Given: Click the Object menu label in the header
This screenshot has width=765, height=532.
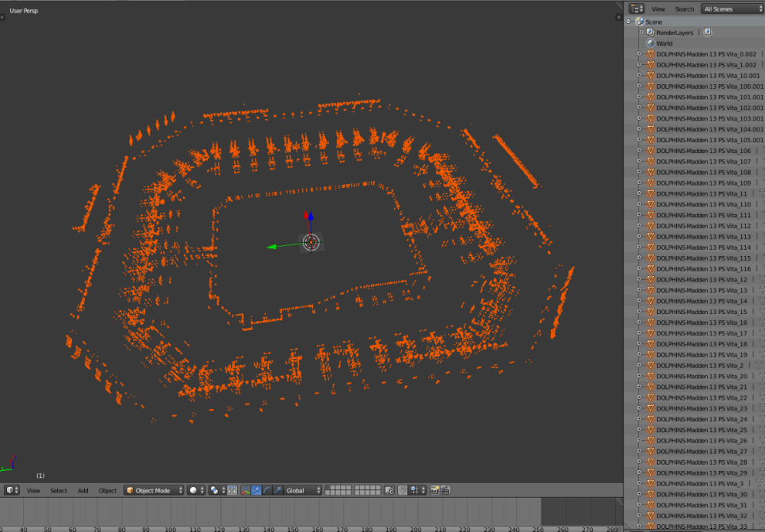Looking at the screenshot, I should (107, 490).
